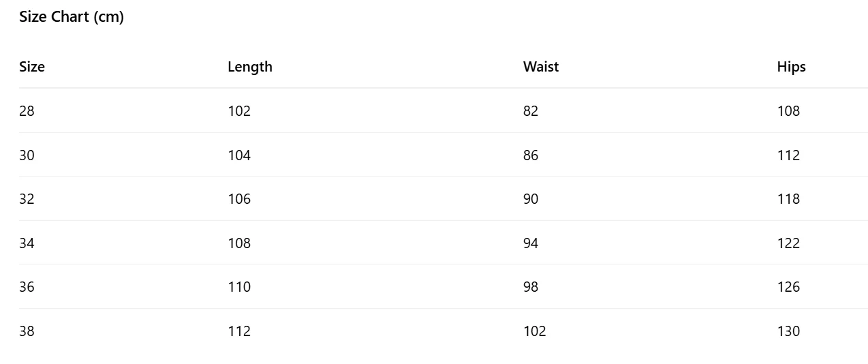This screenshot has height=364, width=868.
Task: Click the waist value 90
Action: [531, 199]
